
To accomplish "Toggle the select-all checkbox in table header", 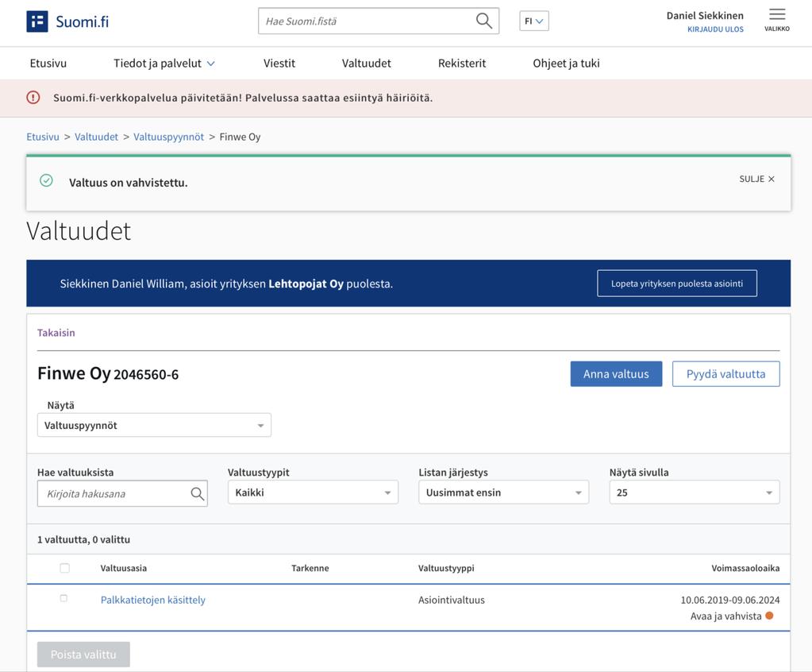I will (65, 568).
